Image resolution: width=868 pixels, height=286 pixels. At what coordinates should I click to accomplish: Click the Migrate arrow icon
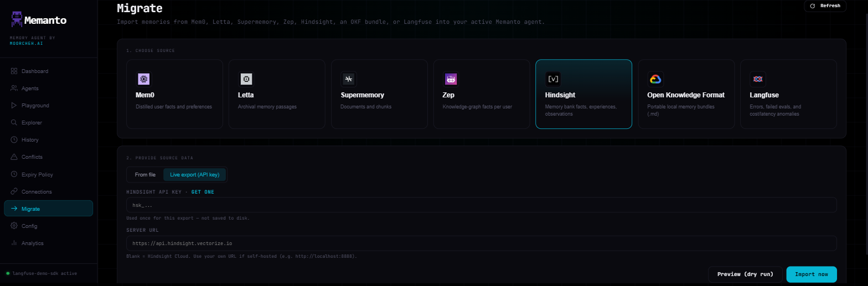[x=14, y=209]
